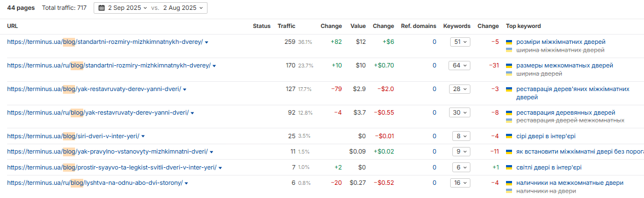
Task: Open caret menu beside first standartni-rozmiry URL
Action: pyautogui.click(x=206, y=42)
